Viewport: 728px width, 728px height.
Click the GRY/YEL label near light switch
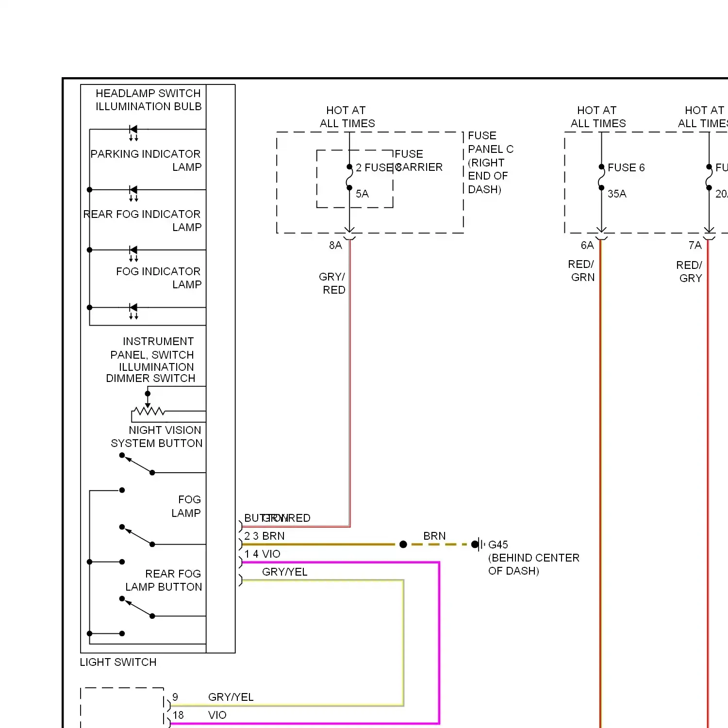click(285, 572)
